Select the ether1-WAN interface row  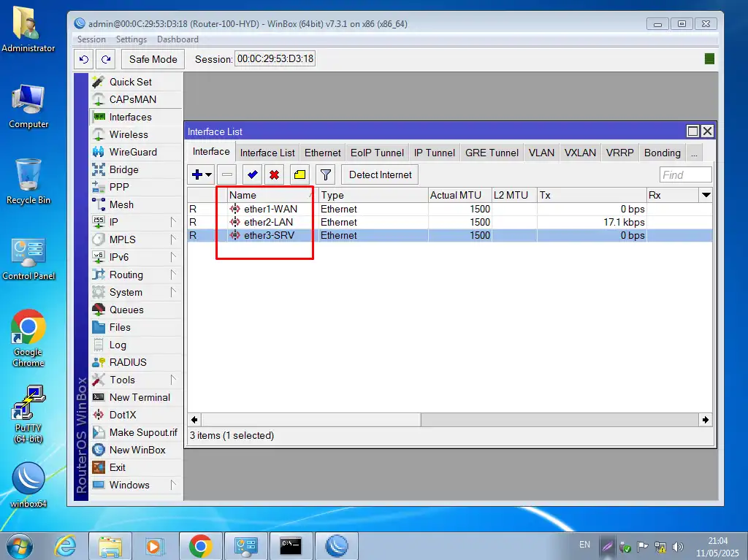coord(270,209)
